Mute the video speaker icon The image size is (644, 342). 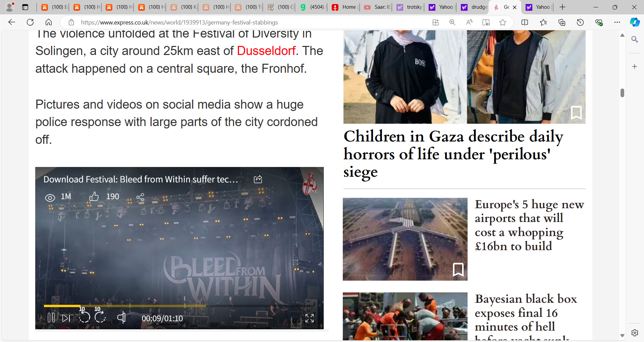pyautogui.click(x=121, y=317)
